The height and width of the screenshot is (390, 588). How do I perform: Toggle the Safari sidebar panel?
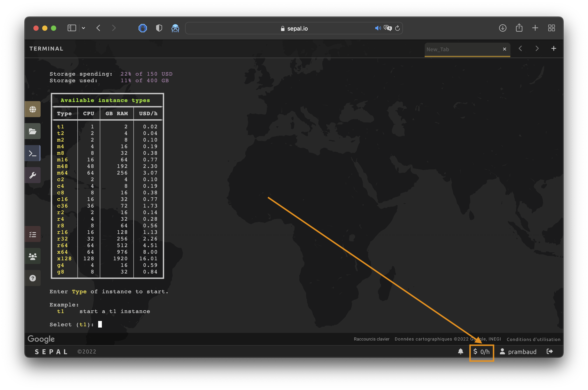pyautogui.click(x=72, y=28)
